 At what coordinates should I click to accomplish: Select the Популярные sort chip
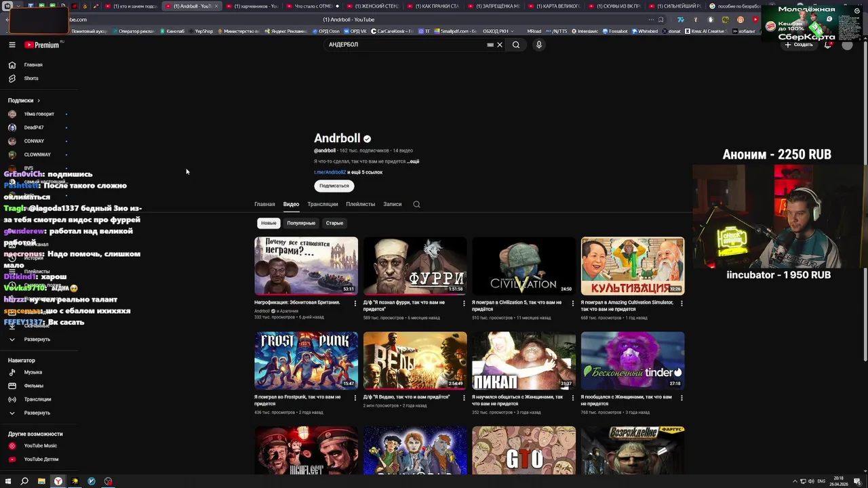(x=301, y=223)
